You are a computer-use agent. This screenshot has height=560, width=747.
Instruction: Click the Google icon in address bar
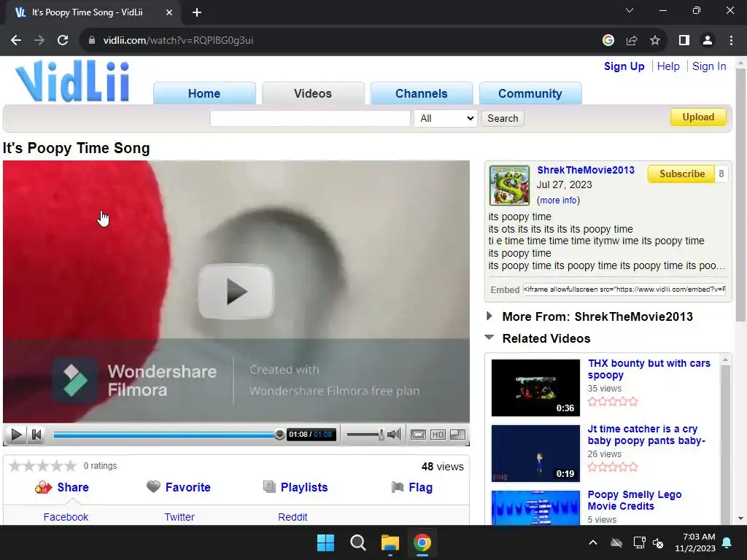608,41
